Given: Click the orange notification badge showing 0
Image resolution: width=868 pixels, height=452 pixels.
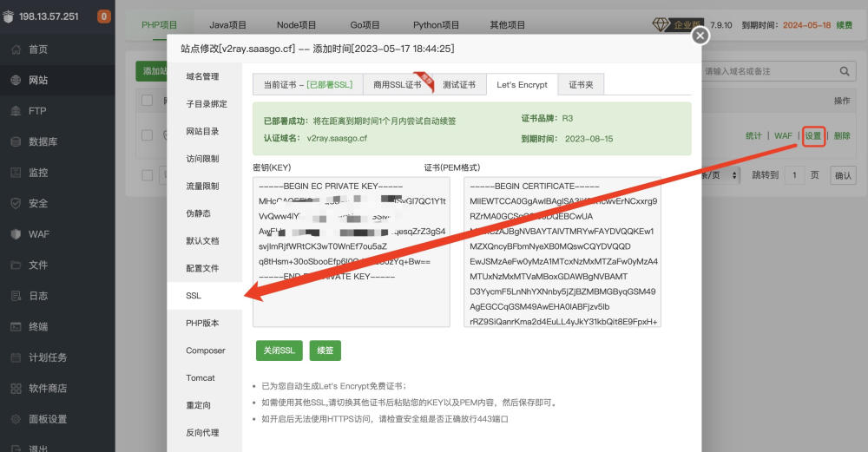Looking at the screenshot, I should [103, 16].
